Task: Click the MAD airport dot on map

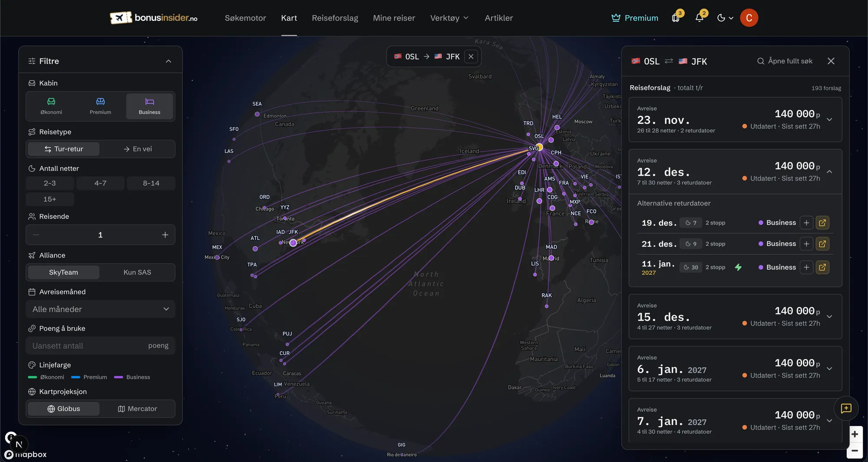Action: coord(551,258)
